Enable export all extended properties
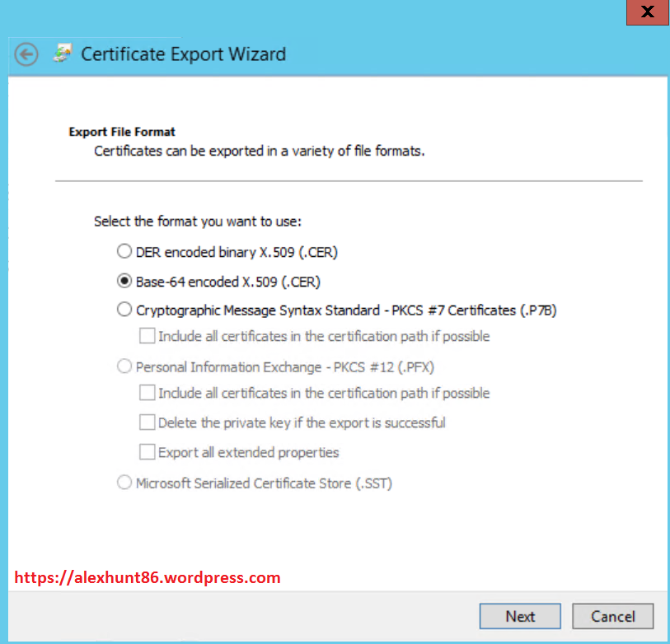This screenshot has height=644, width=670. coord(147,451)
